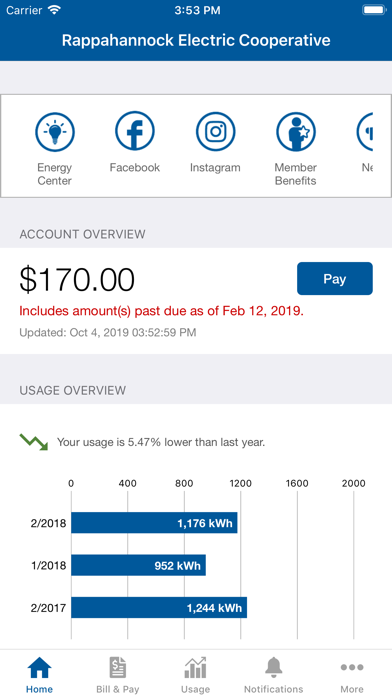Select the 2/2017 bar showing 1,244 kWh
Image resolution: width=392 pixels, height=696 pixels.
[159, 608]
